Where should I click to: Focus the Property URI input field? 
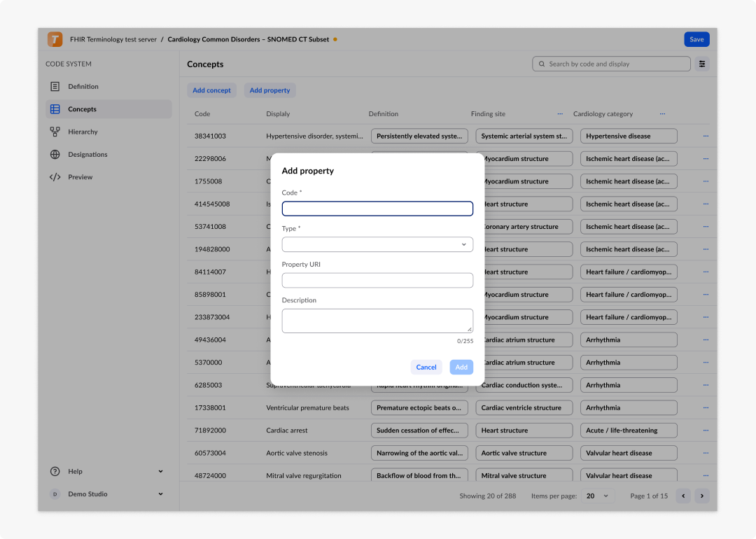377,280
